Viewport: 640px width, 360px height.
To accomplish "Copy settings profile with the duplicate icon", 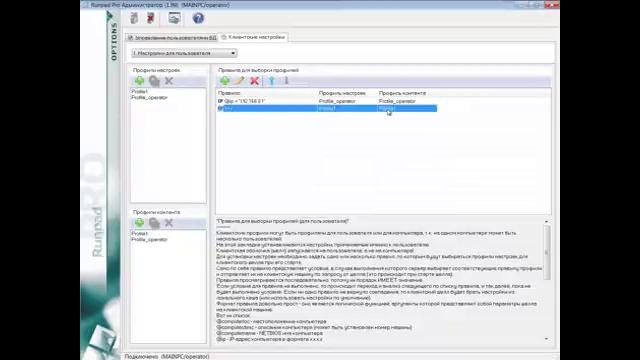I will [x=154, y=81].
